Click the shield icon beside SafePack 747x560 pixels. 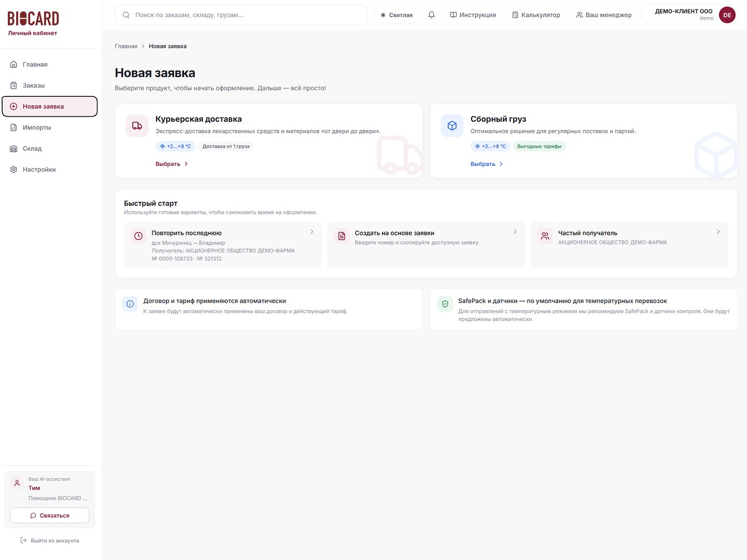(445, 304)
